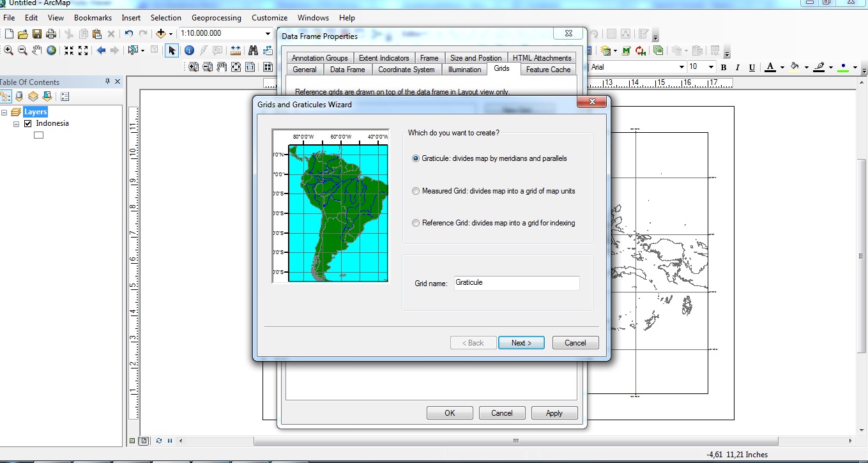Switch to the Data Frame tab
The image size is (868, 463).
[347, 70]
